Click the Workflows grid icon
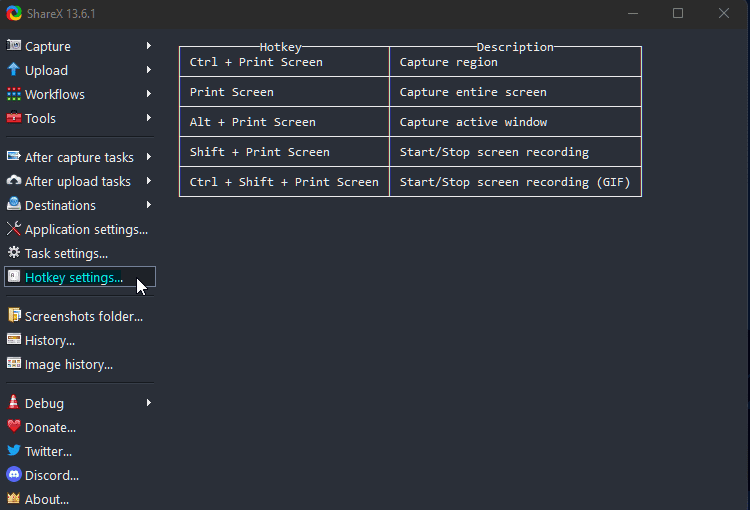 point(14,94)
